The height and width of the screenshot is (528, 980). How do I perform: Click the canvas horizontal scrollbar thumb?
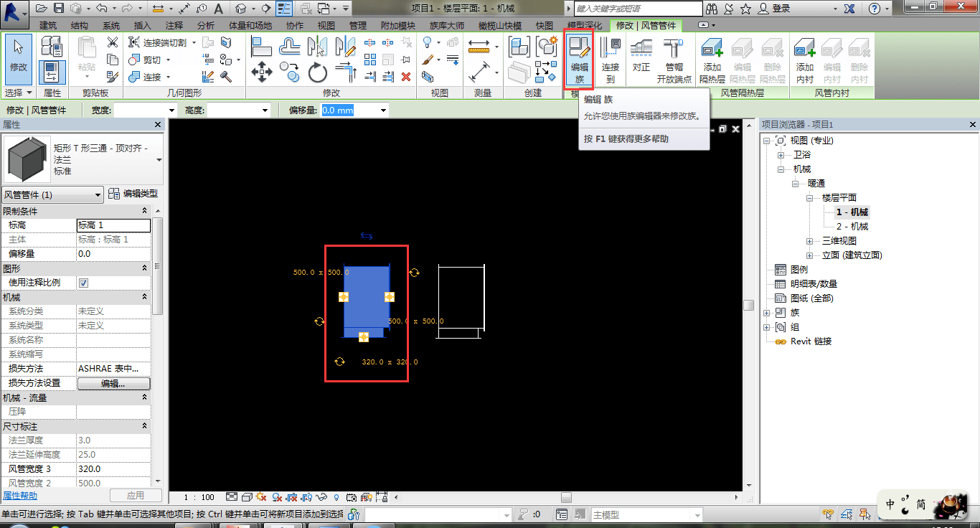pos(566,497)
